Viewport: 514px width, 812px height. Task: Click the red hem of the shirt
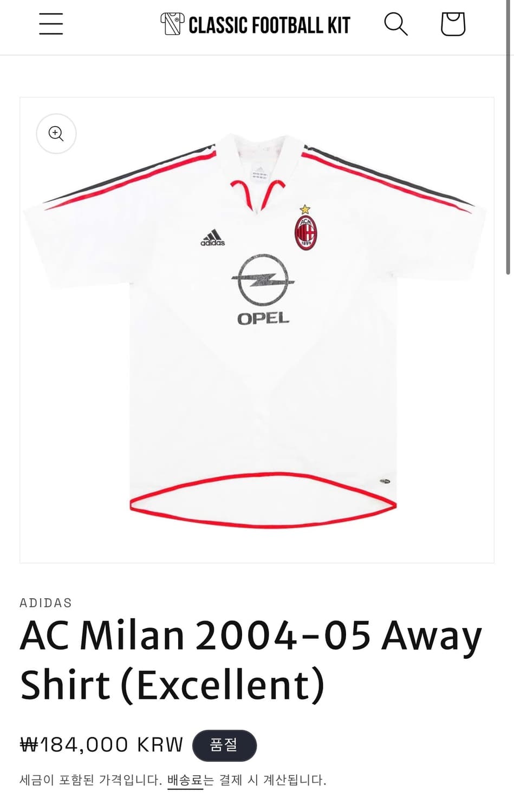click(x=263, y=501)
